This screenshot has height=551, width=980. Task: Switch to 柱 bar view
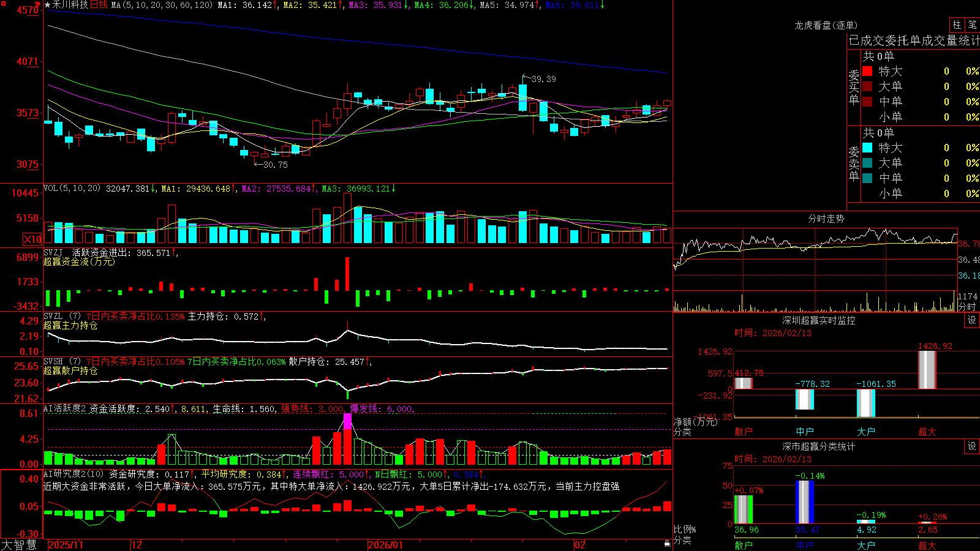click(x=957, y=24)
